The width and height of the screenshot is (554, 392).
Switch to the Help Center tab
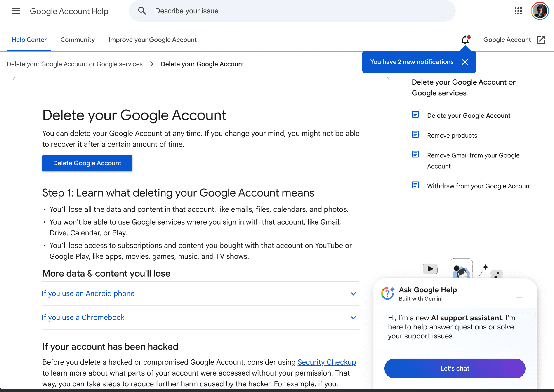click(29, 40)
